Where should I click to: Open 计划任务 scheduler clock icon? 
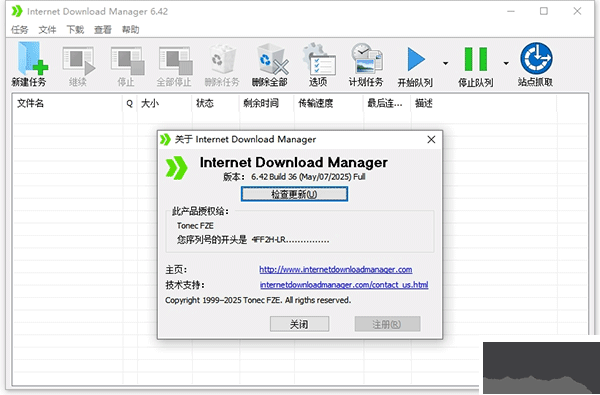(367, 59)
